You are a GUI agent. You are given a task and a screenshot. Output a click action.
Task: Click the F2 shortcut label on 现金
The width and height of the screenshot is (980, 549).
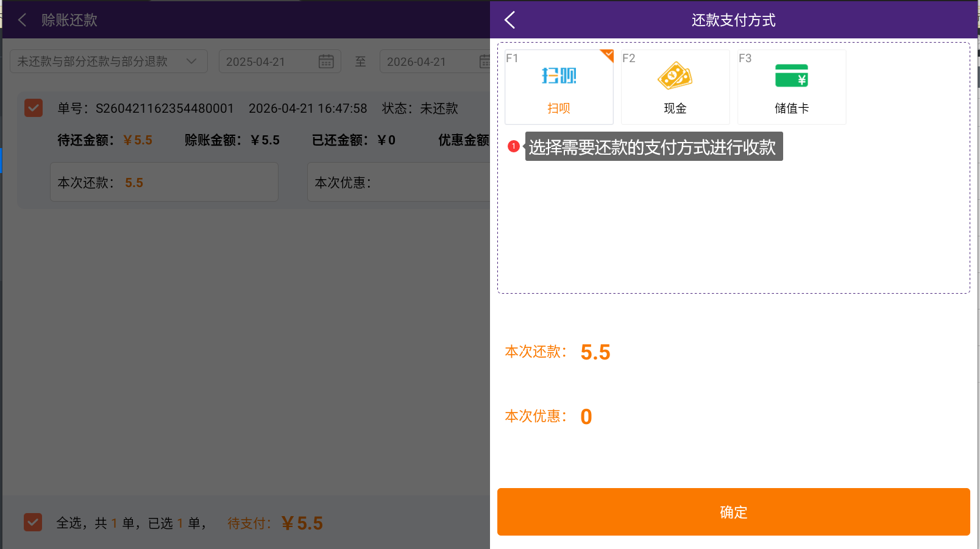pyautogui.click(x=628, y=58)
